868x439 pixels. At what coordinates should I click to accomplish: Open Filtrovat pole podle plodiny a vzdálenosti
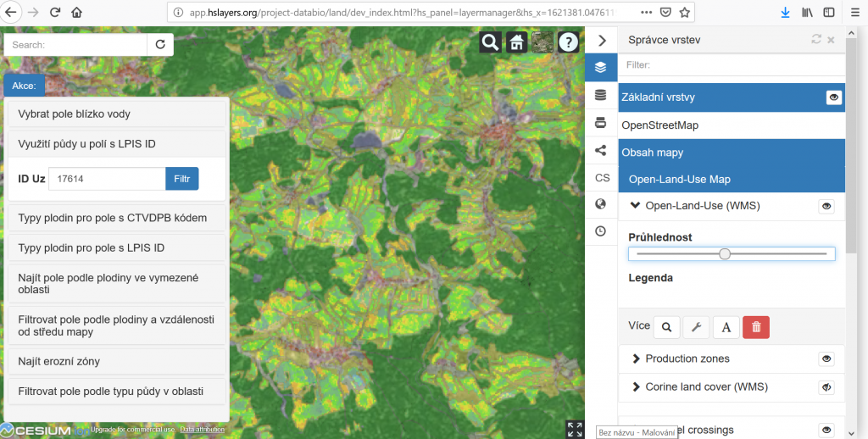pyautogui.click(x=117, y=325)
